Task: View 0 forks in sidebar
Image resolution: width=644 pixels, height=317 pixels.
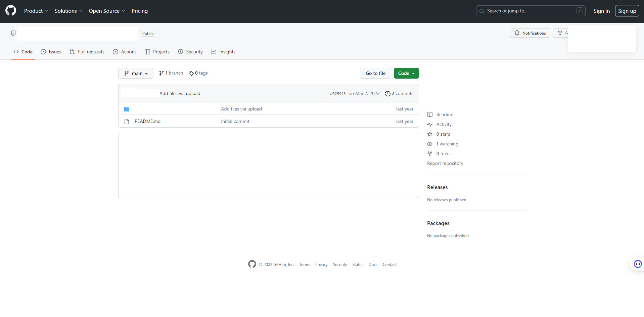Action: click(439, 153)
